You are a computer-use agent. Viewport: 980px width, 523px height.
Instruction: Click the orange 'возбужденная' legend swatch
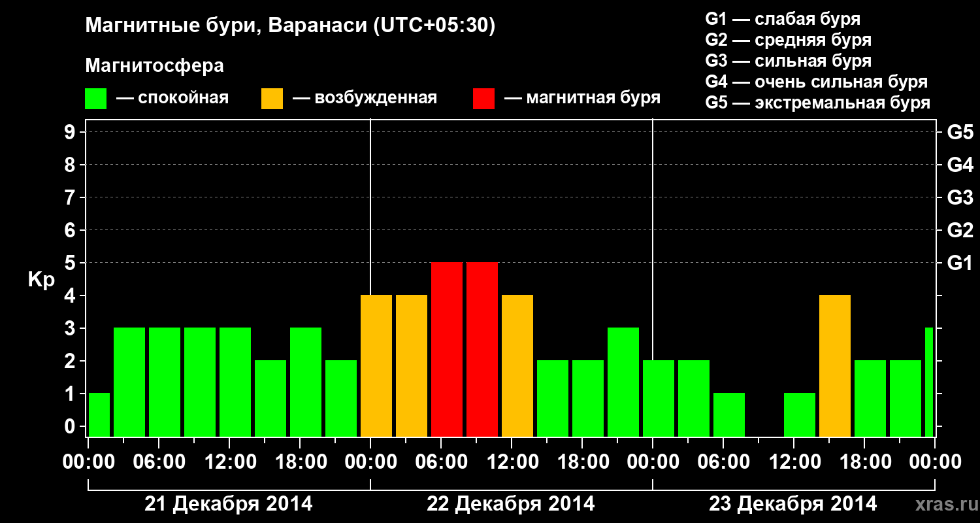pos(272,99)
